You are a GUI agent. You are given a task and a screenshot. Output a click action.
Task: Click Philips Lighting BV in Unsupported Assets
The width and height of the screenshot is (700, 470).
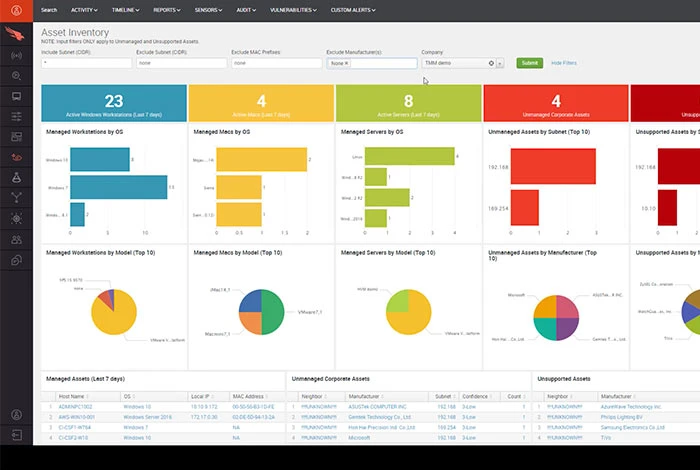click(x=621, y=417)
